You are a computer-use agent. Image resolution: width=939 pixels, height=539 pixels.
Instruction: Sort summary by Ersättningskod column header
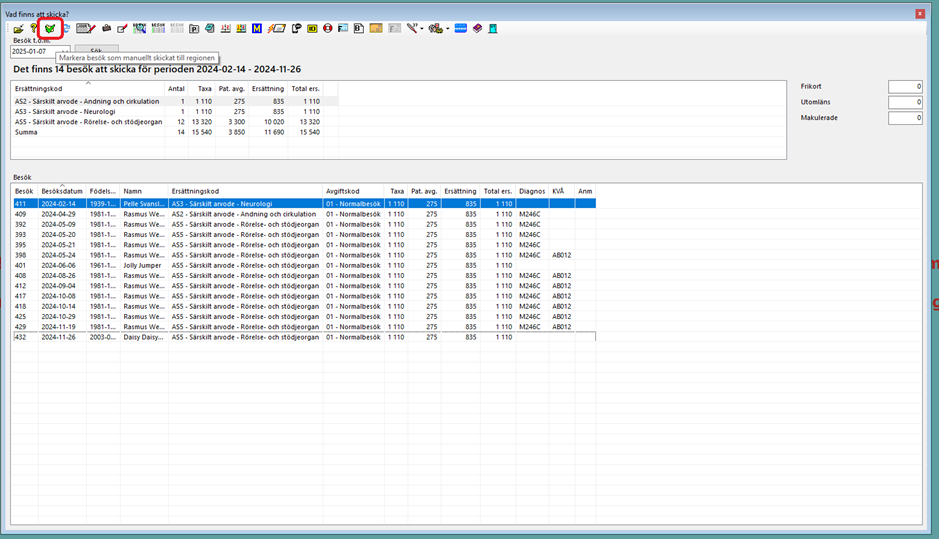coord(87,89)
